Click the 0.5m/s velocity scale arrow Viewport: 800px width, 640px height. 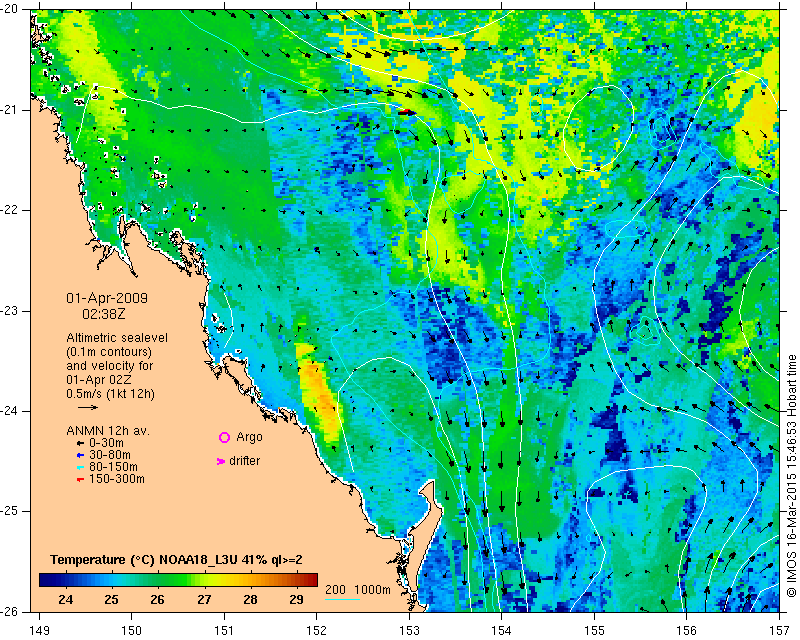tap(88, 407)
